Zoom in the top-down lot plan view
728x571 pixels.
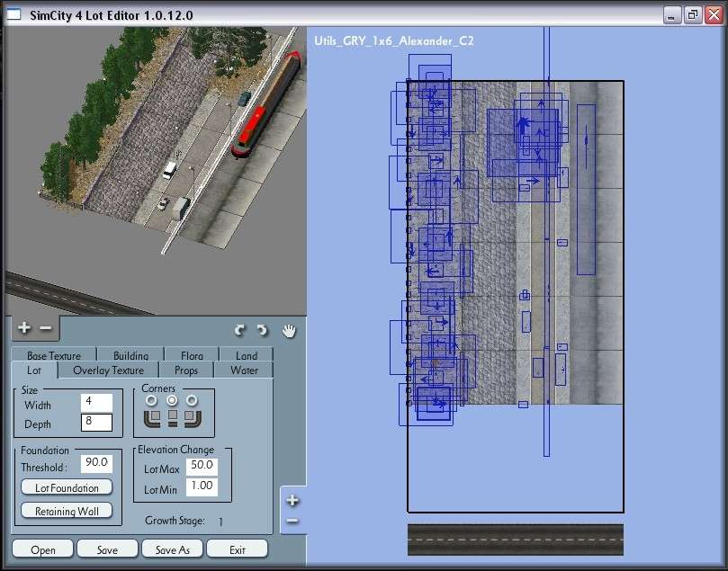tap(292, 501)
